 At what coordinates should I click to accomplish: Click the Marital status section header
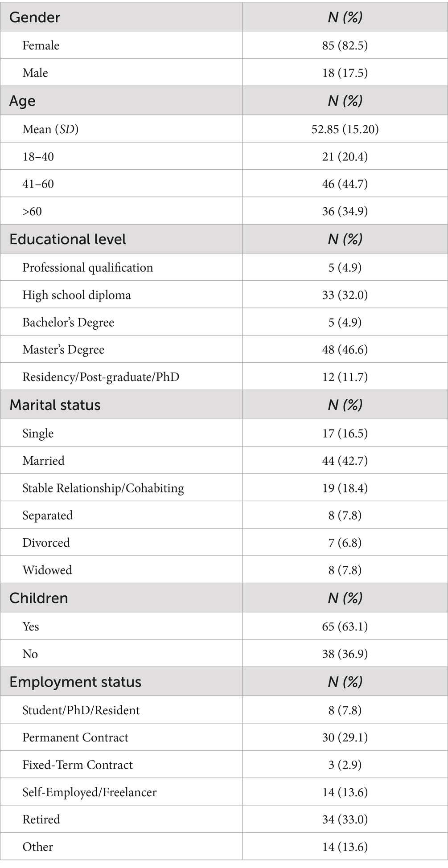[55, 405]
